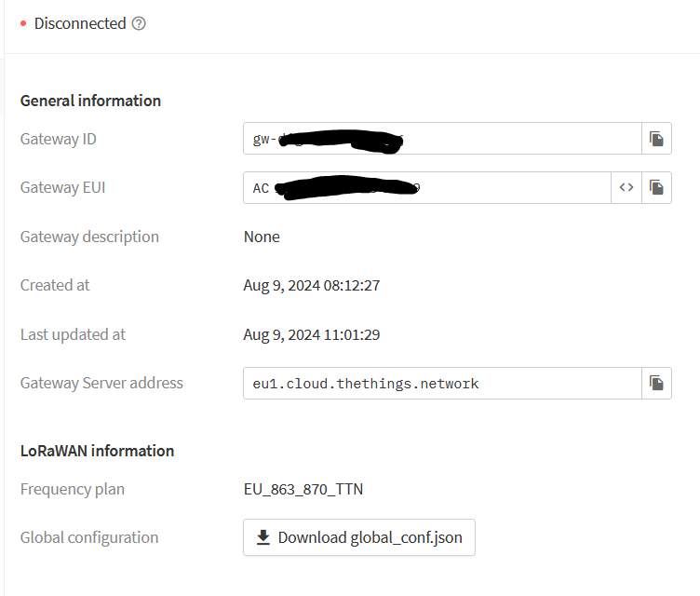Click the LoRaWAN information heading

click(98, 451)
